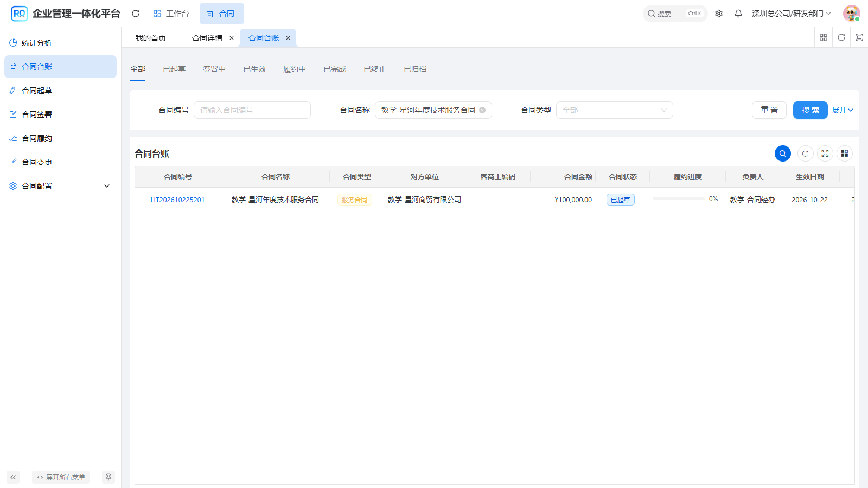Clear the 合同名称 filter value
Image resolution: width=868 pixels, height=488 pixels.
tap(482, 110)
